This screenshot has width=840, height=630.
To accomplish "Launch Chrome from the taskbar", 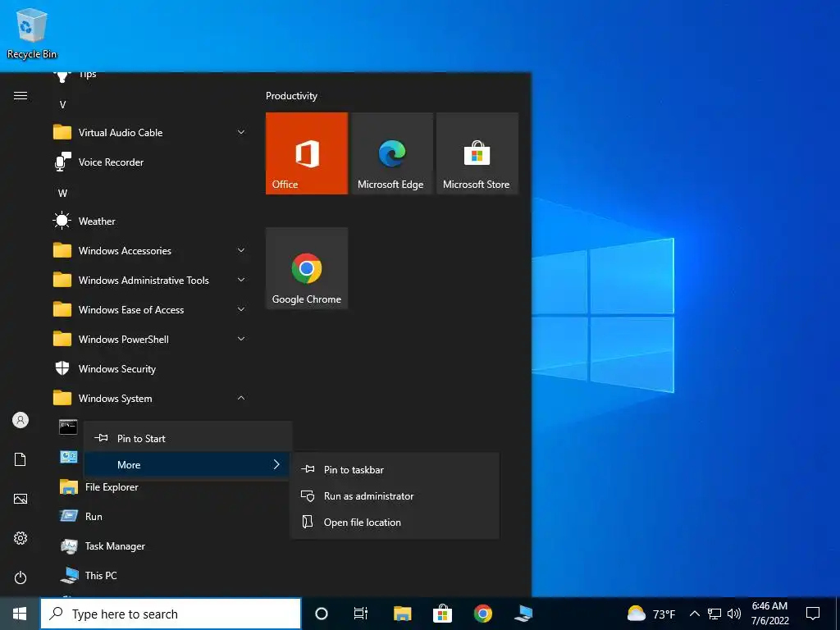I will click(482, 614).
